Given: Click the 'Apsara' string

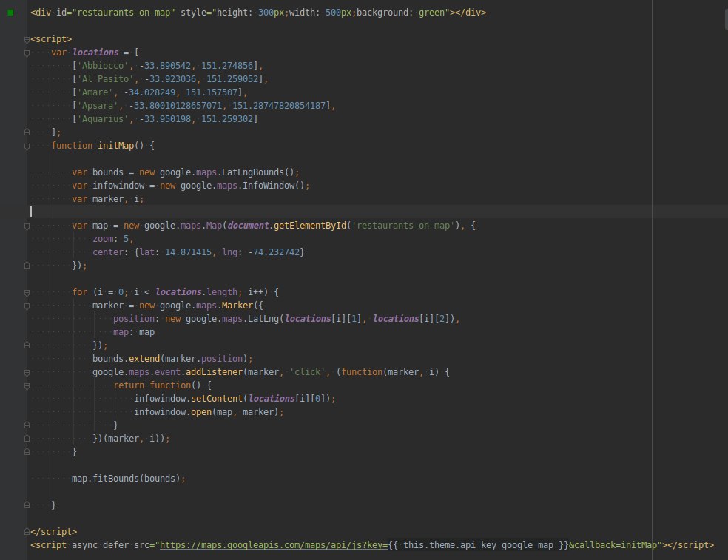Looking at the screenshot, I should 98,106.
